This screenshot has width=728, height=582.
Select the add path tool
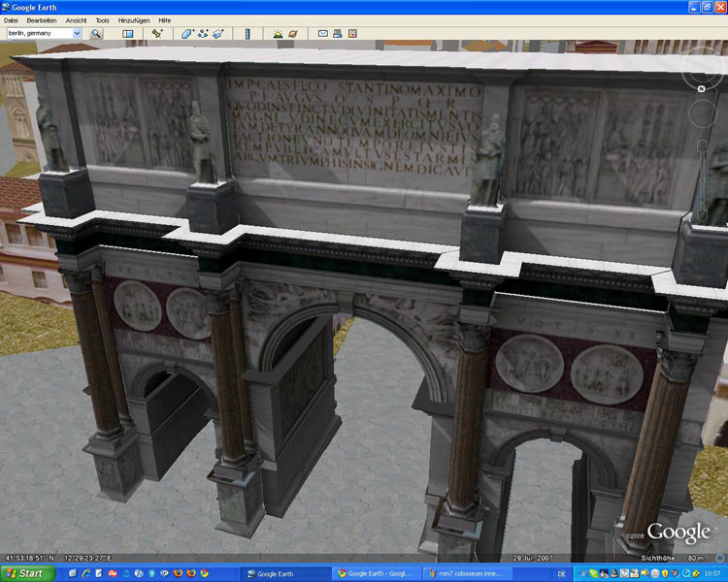[x=203, y=33]
